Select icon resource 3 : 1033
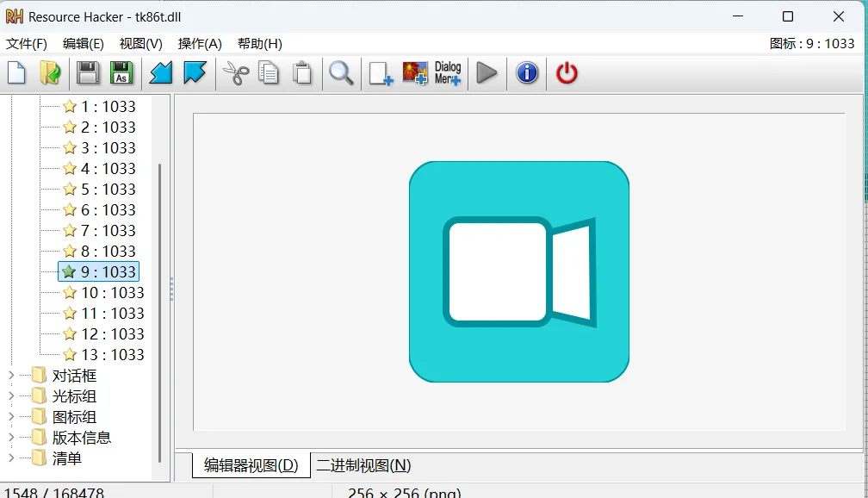The height and width of the screenshot is (498, 868). point(108,148)
